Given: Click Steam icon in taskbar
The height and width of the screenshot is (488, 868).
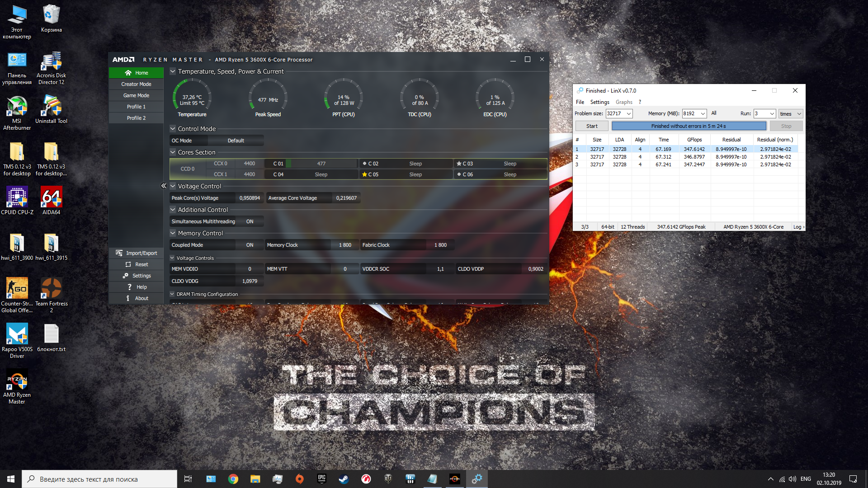Looking at the screenshot, I should click(x=344, y=479).
